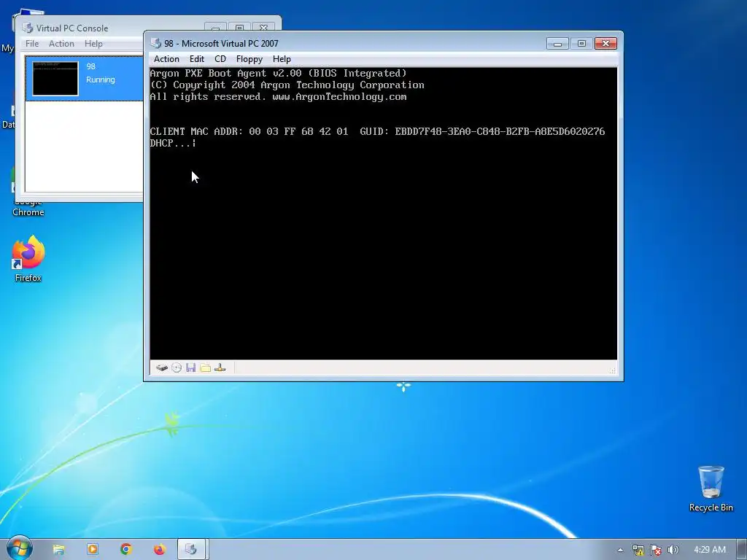
Task: Click the CD drive icon in VM status bar
Action: click(177, 367)
